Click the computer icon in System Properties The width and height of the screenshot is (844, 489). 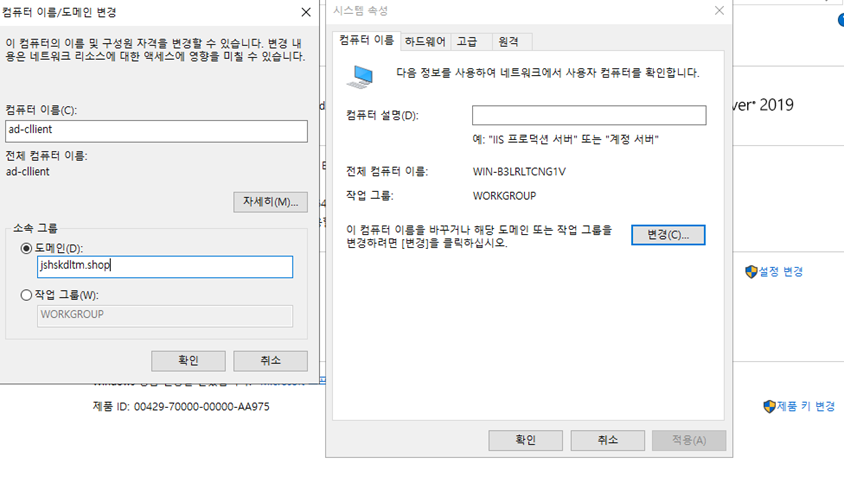[361, 74]
